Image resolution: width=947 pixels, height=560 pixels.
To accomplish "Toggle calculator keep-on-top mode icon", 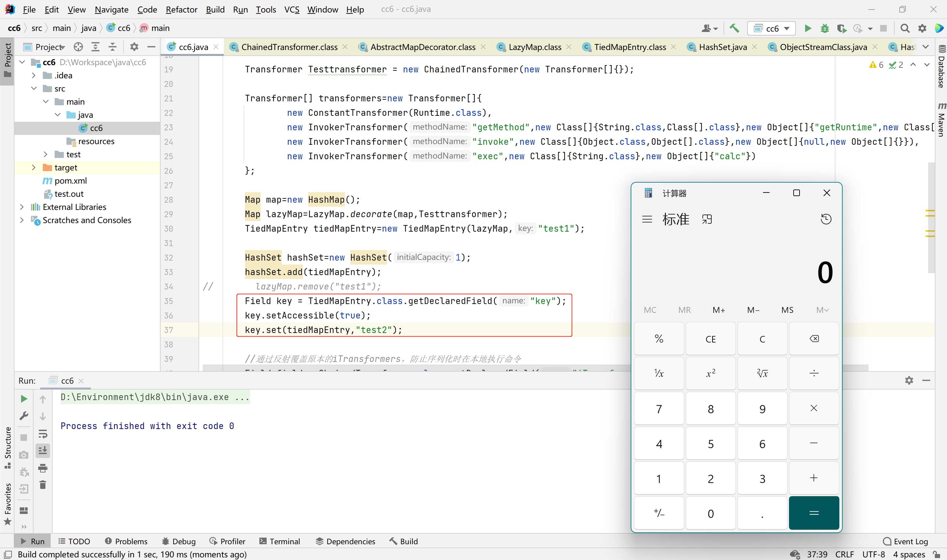I will point(707,219).
